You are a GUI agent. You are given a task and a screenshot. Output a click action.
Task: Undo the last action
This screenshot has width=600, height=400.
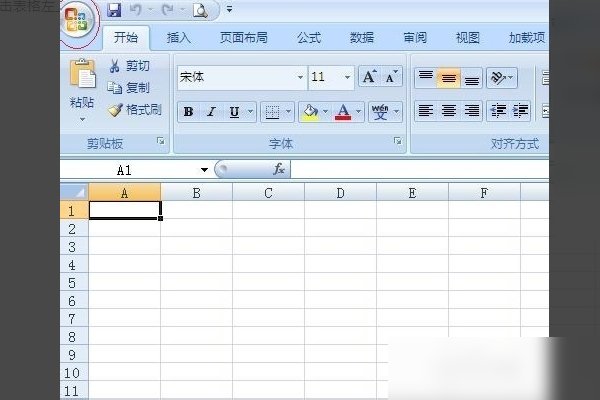coord(135,10)
